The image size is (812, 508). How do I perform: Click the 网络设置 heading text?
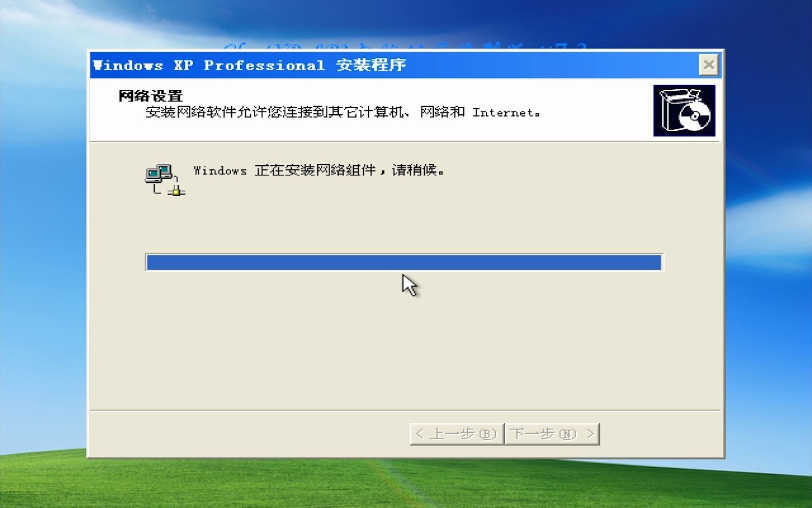(150, 96)
